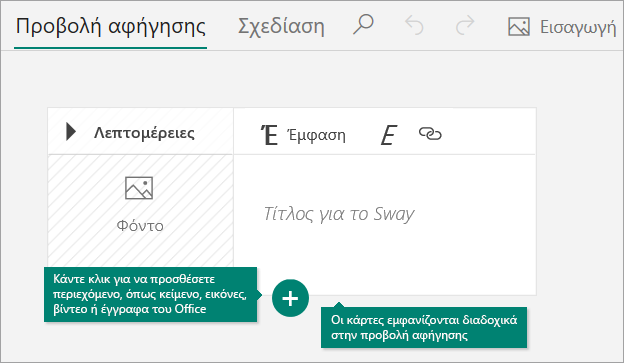624x363 pixels.
Task: Undo the last action
Action: 414,25
